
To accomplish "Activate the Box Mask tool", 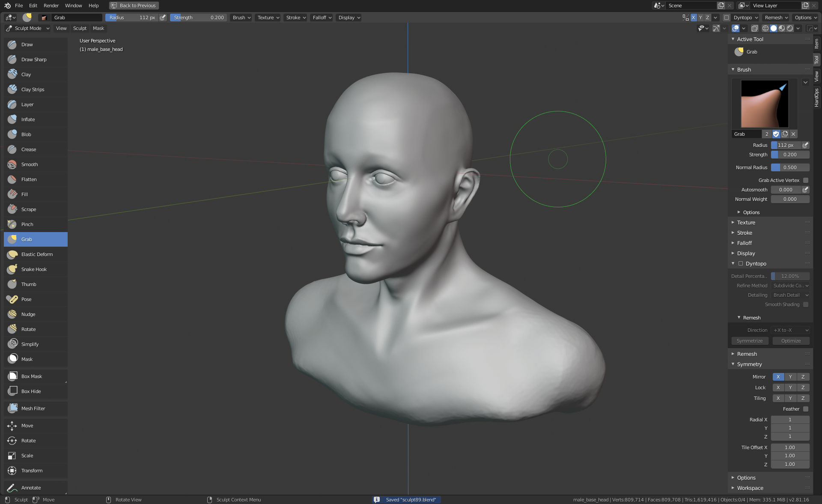I will (x=32, y=376).
